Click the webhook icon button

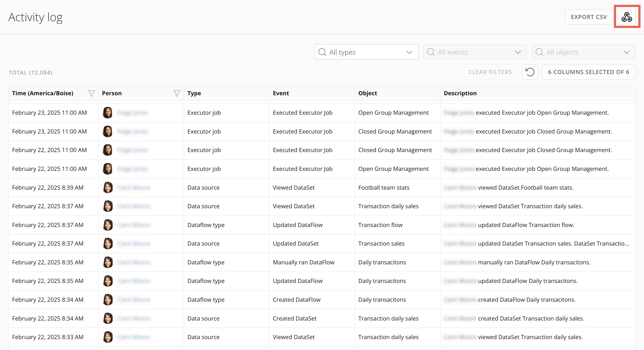[x=627, y=17]
